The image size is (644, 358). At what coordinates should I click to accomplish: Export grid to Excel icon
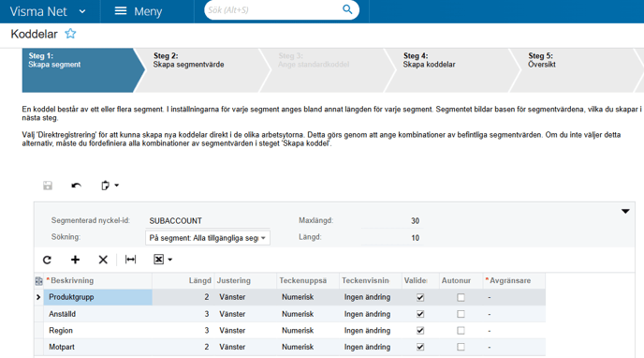click(158, 260)
